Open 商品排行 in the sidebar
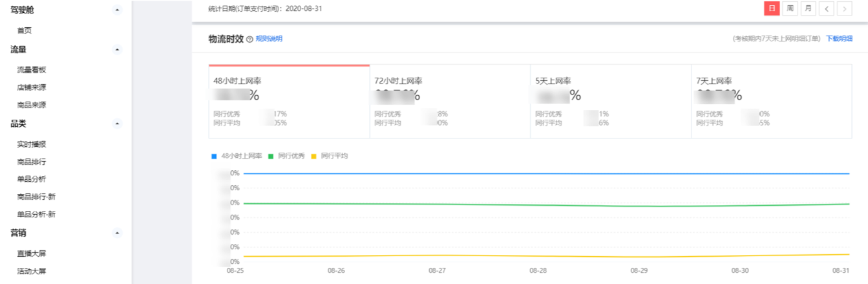868x284 pixels. tap(32, 162)
